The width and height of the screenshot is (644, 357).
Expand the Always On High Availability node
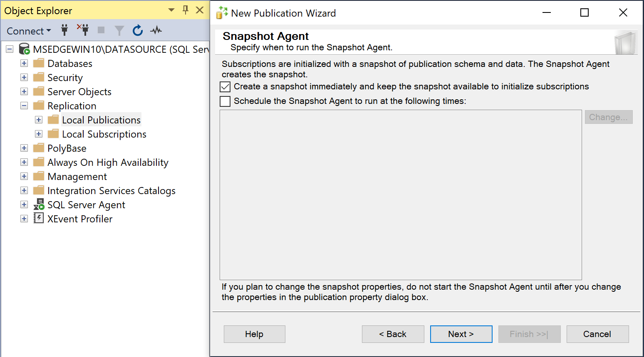pos(24,162)
